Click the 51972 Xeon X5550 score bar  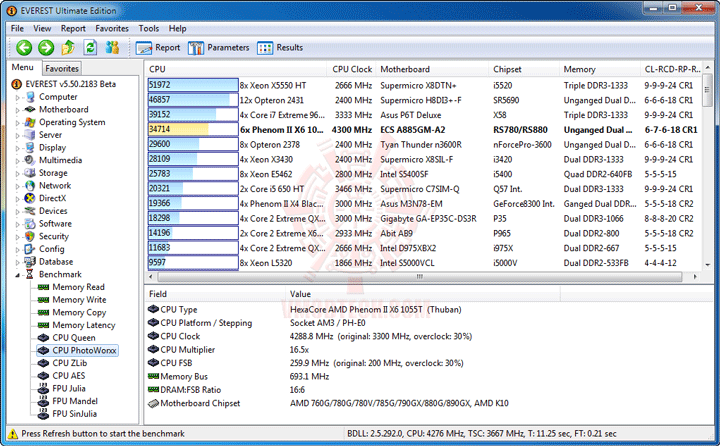[x=193, y=85]
